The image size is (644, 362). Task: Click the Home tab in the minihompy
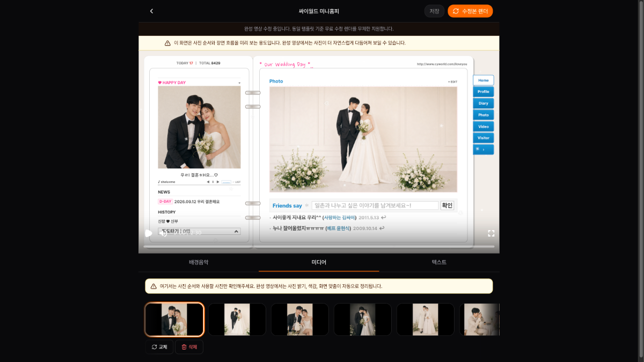484,80
